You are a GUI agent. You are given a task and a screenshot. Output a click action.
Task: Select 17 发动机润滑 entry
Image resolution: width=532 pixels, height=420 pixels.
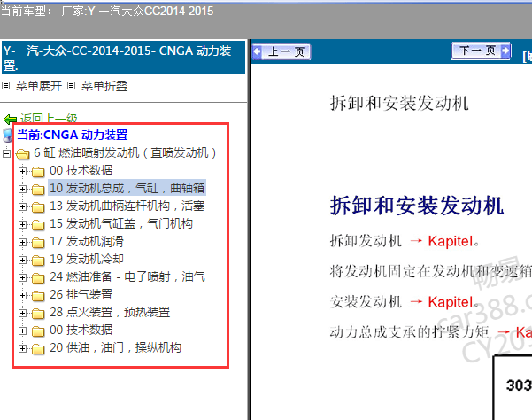point(87,241)
